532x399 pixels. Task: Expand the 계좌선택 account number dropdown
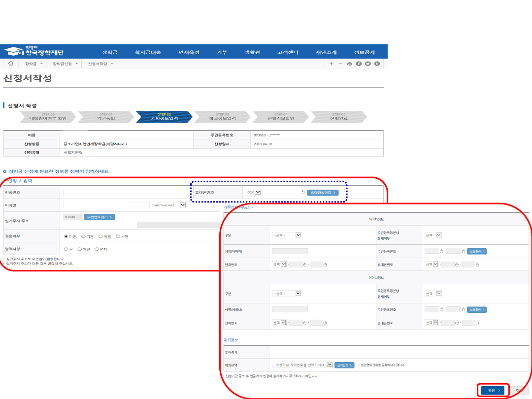[x=329, y=365]
